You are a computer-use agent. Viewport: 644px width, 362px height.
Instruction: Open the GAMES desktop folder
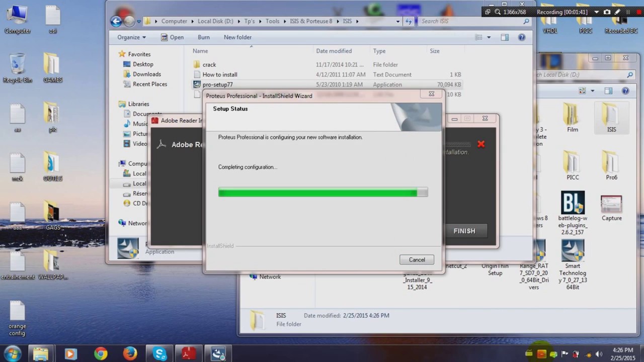pos(52,67)
